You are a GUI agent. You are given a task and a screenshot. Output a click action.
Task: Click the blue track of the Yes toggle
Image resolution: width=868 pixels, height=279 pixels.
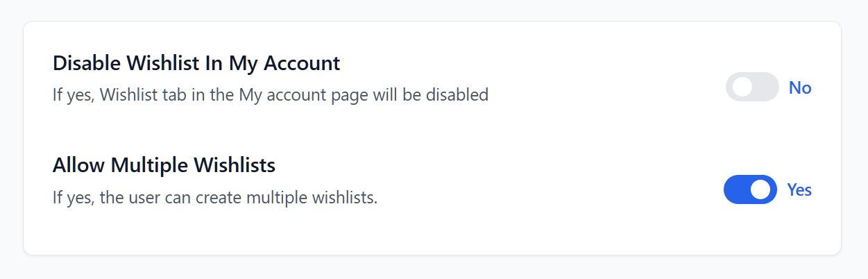coord(736,189)
